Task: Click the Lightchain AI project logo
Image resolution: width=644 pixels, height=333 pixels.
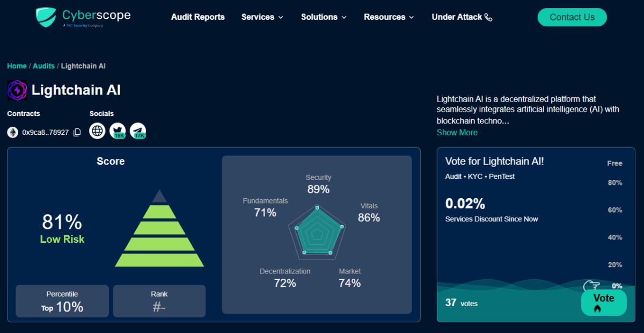Action: tap(16, 90)
